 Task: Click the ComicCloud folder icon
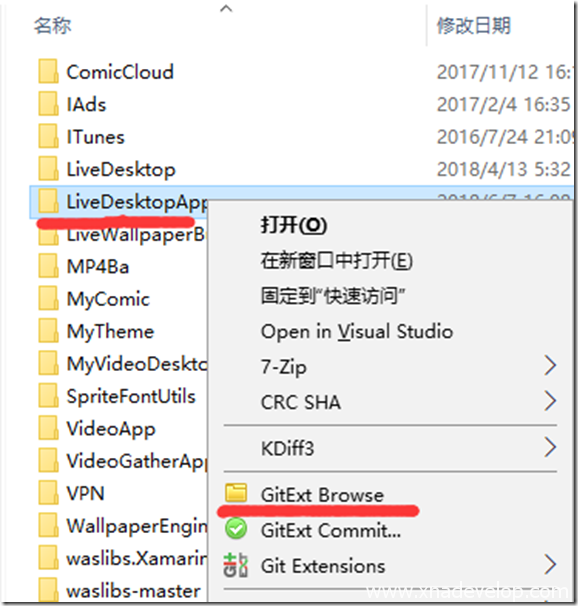pos(49,71)
